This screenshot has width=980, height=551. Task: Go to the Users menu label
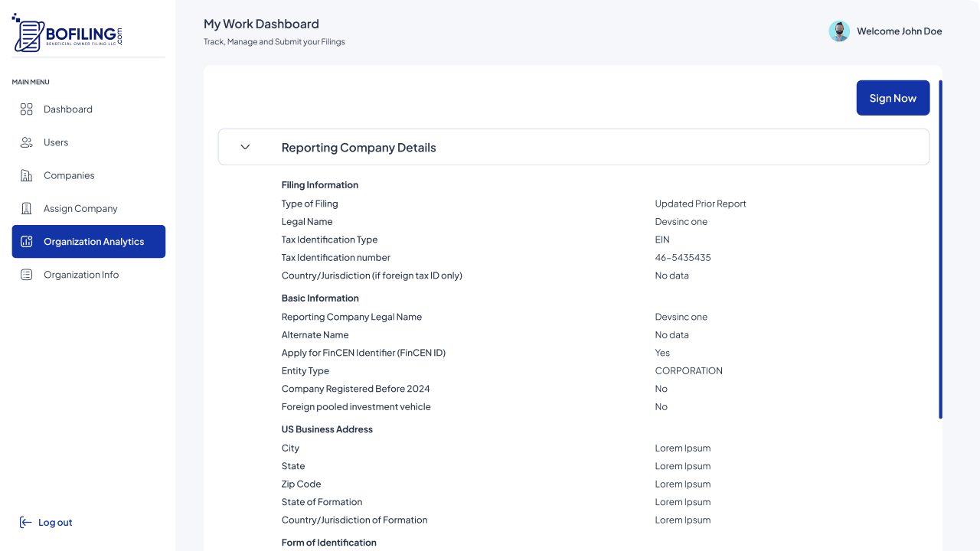point(56,142)
